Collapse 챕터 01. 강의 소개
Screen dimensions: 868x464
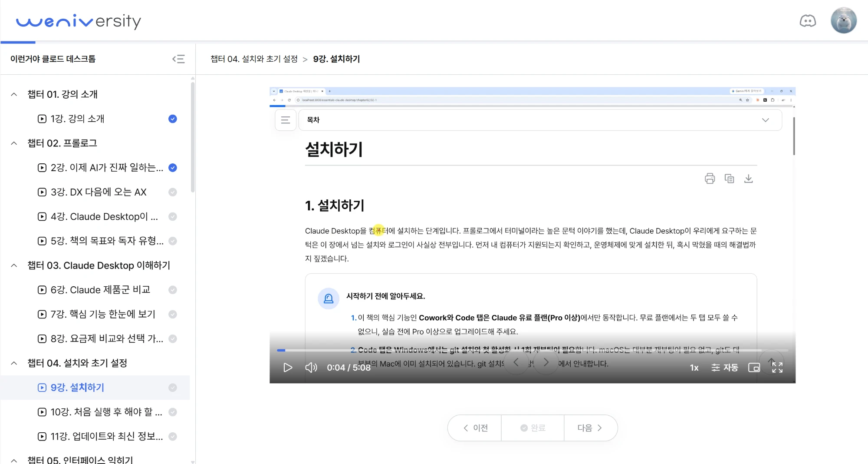pos(14,94)
